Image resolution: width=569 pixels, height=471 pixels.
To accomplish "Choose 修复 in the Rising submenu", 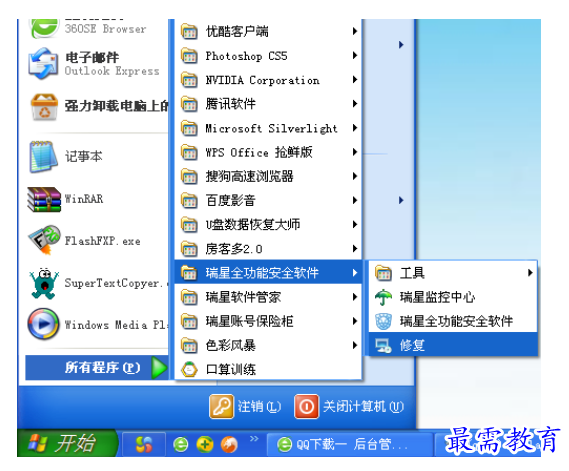I will 453,345.
